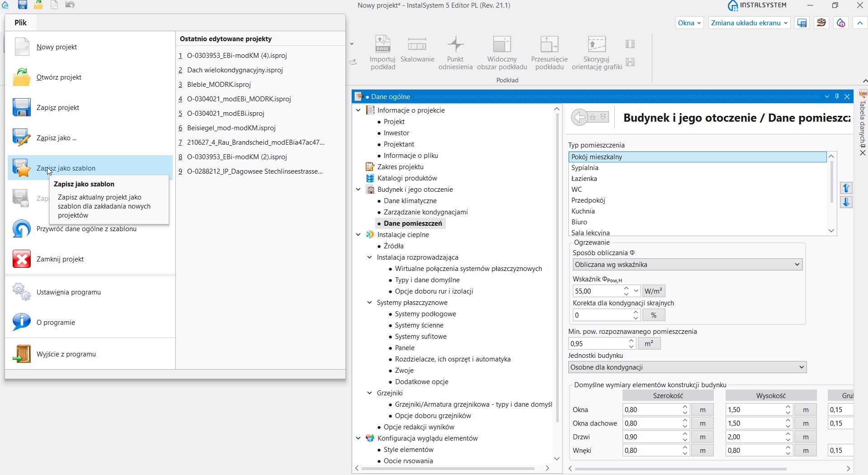Click the Importuj podkład icon
This screenshot has width=868, height=475.
[x=382, y=45]
